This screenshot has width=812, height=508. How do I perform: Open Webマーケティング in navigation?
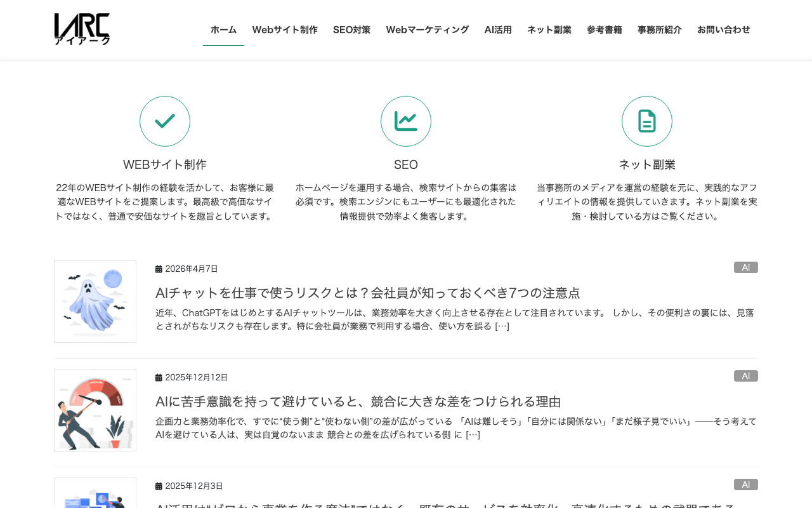tap(428, 30)
